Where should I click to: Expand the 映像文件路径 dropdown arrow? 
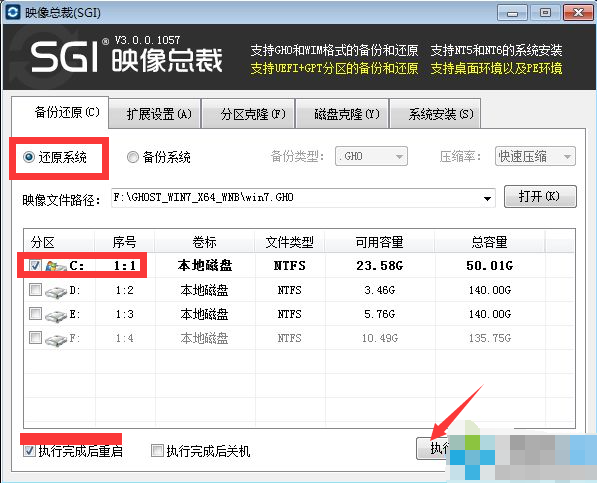coord(487,198)
